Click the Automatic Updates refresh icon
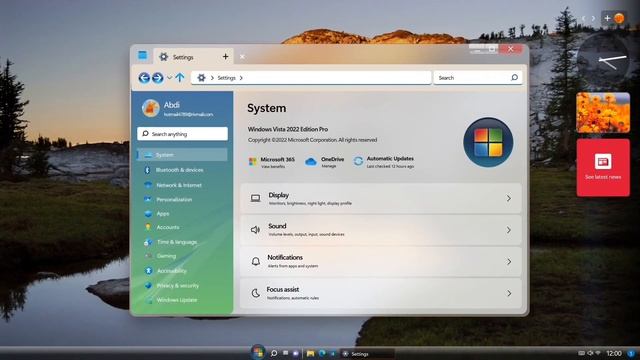This screenshot has height=360, width=640. (358, 162)
